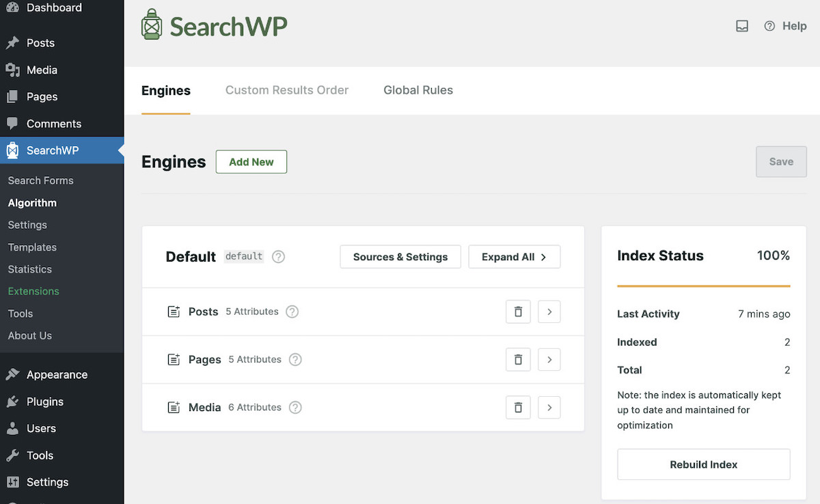Click 'Last Activity' label in Index Status

648,314
